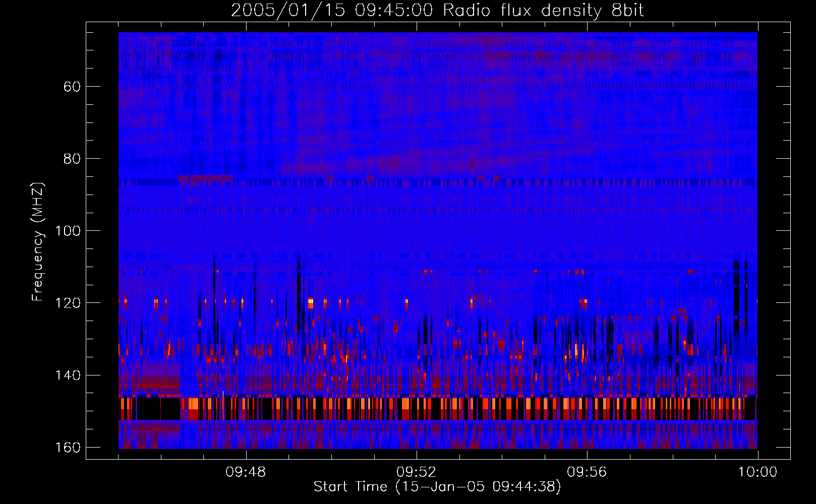Click the plot title '2005/01/15 09:45:00 Radio flux density 8bit'
The image size is (816, 504).
(x=437, y=11)
